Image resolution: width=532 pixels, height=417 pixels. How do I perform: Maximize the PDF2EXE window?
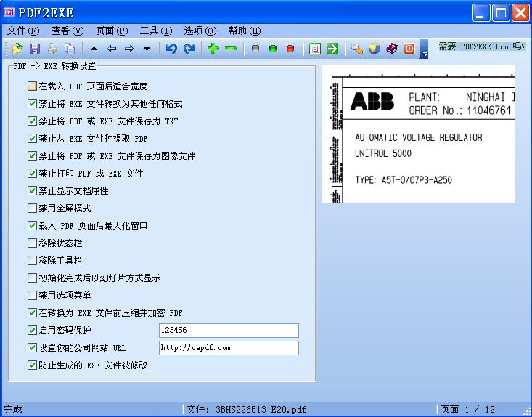(x=501, y=13)
